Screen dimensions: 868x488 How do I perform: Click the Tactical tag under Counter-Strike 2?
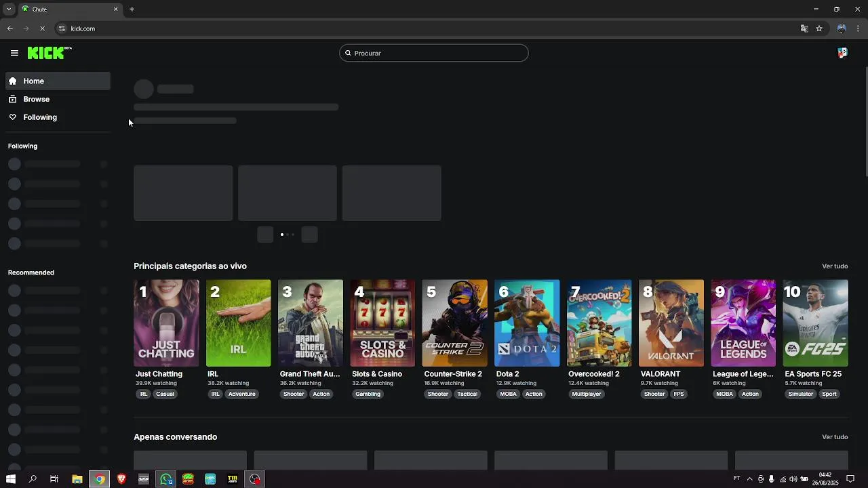pyautogui.click(x=467, y=394)
